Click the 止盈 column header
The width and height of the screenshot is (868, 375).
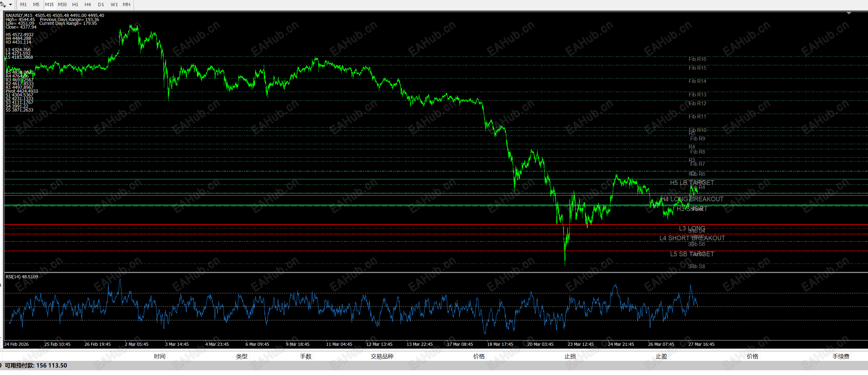(661, 356)
